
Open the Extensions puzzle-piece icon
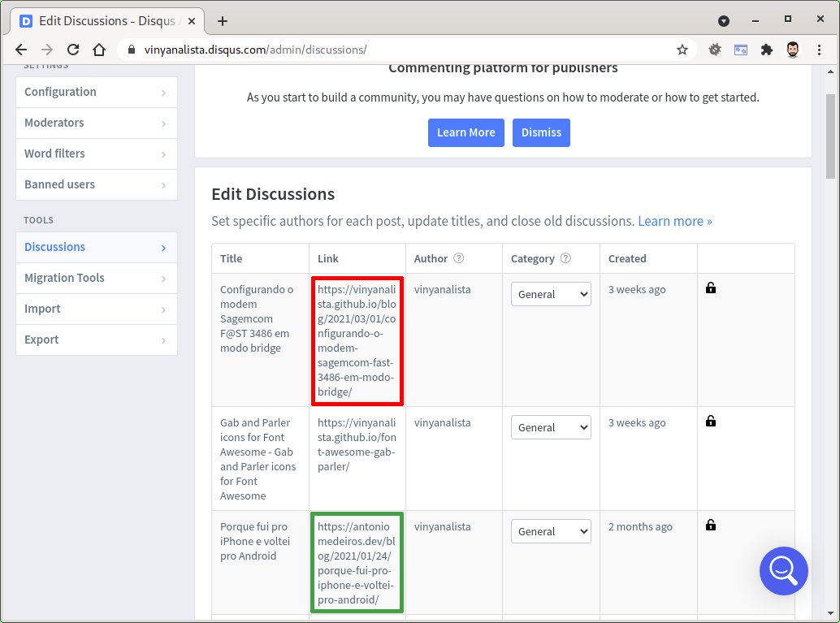coord(767,50)
